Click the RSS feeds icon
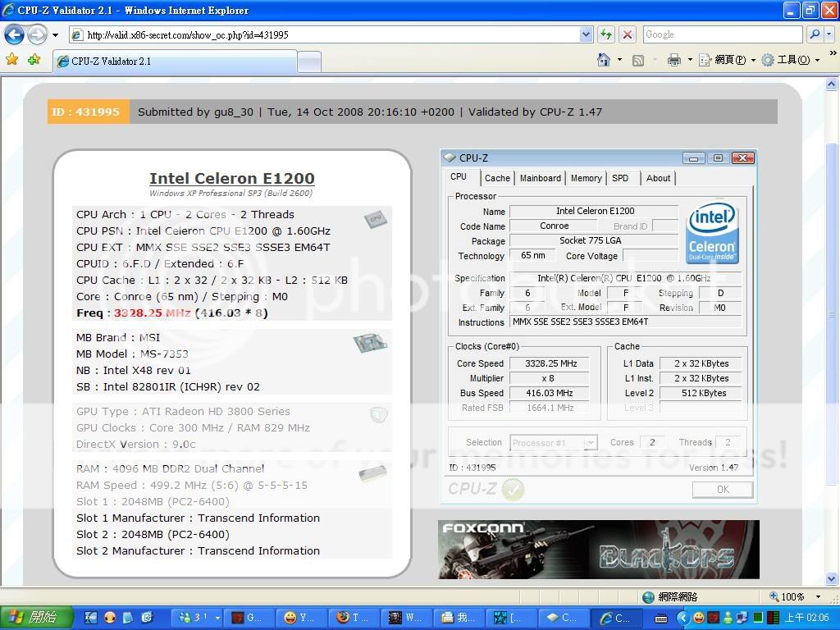This screenshot has height=630, width=840. (638, 60)
